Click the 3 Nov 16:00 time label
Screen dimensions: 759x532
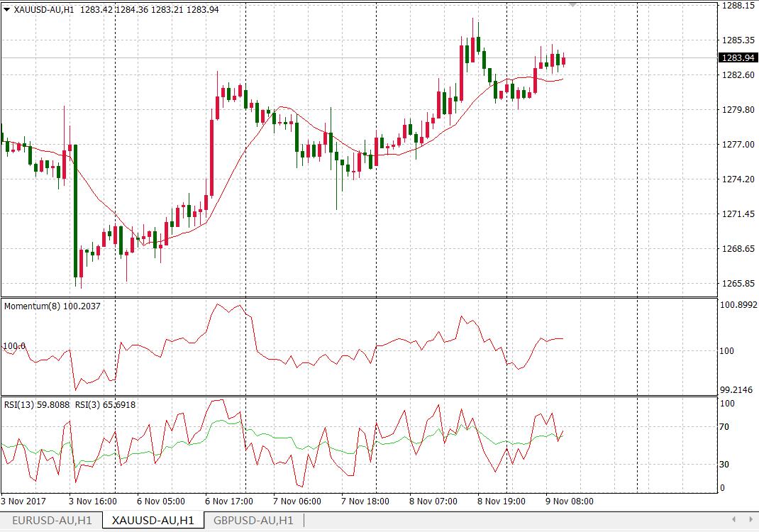[93, 501]
